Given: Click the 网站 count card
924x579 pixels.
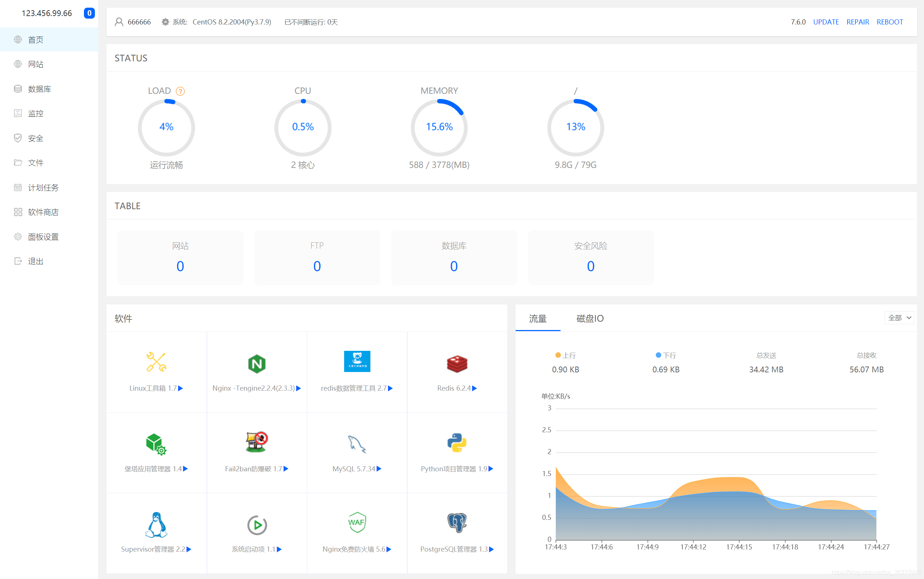Looking at the screenshot, I should point(180,257).
